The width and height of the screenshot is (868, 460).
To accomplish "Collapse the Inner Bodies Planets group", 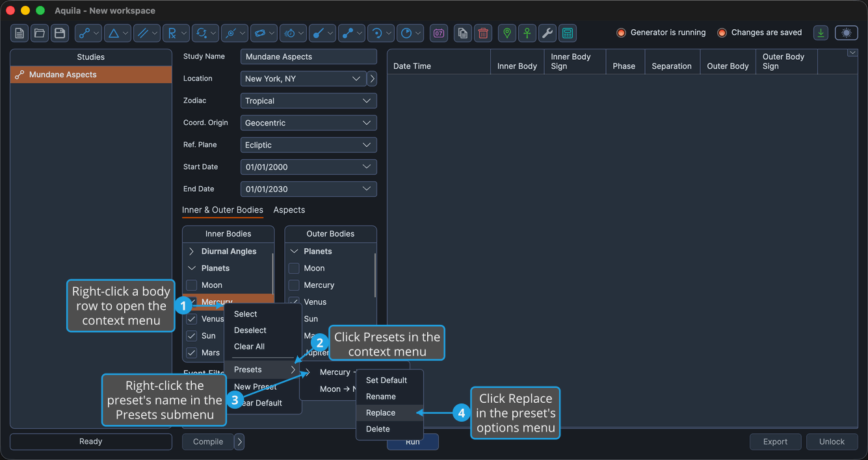I will pyautogui.click(x=191, y=268).
